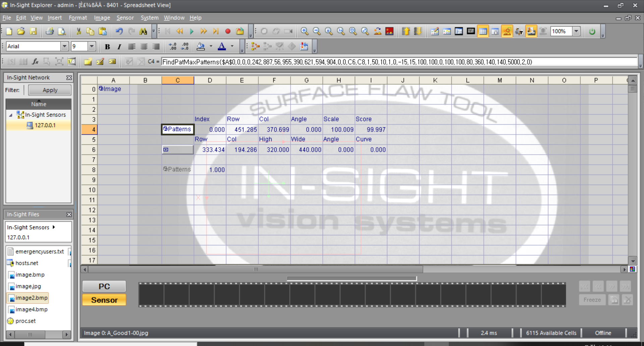This screenshot has height=346, width=644.
Task: Decrease decimal places
Action: tap(185, 47)
